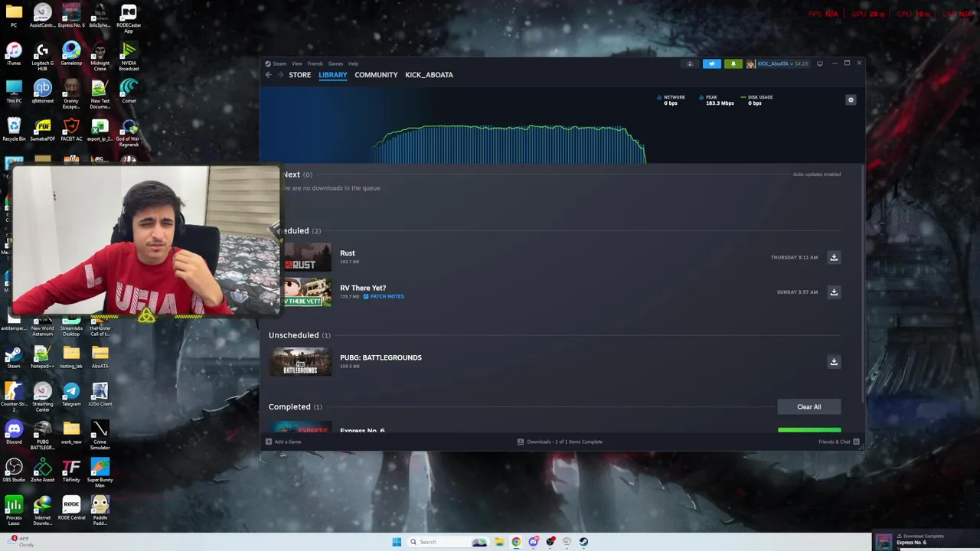The height and width of the screenshot is (551, 980).
Task: Click the Completed (1) heading
Action: point(296,407)
